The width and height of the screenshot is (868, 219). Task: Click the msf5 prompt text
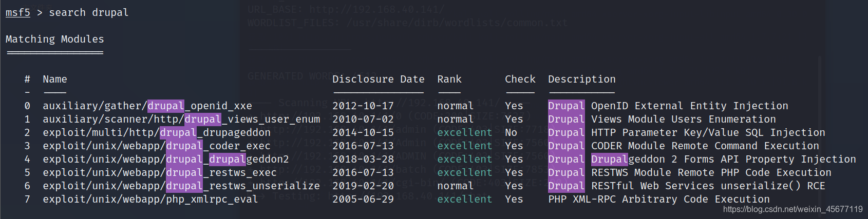(18, 12)
